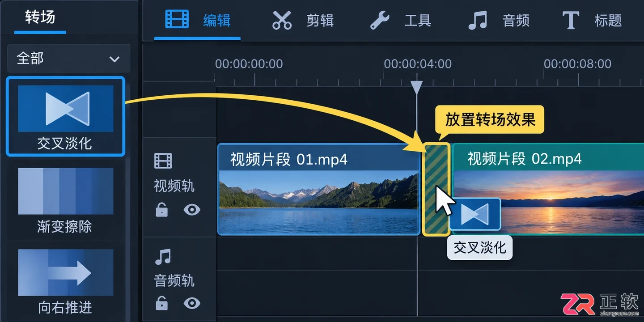Toggle visibility of the 视频轨 track

click(192, 209)
